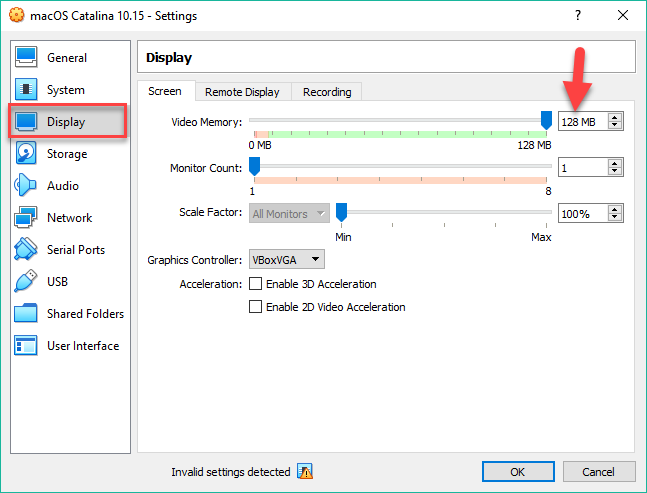647x493 pixels.
Task: Enable 2D Video Acceleration checkbox
Action: pos(254,307)
